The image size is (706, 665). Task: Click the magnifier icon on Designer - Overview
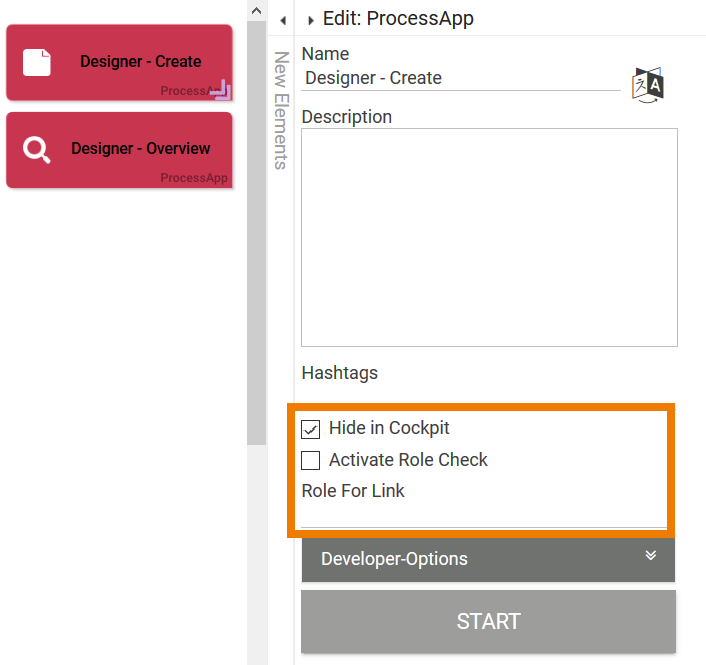coord(37,150)
